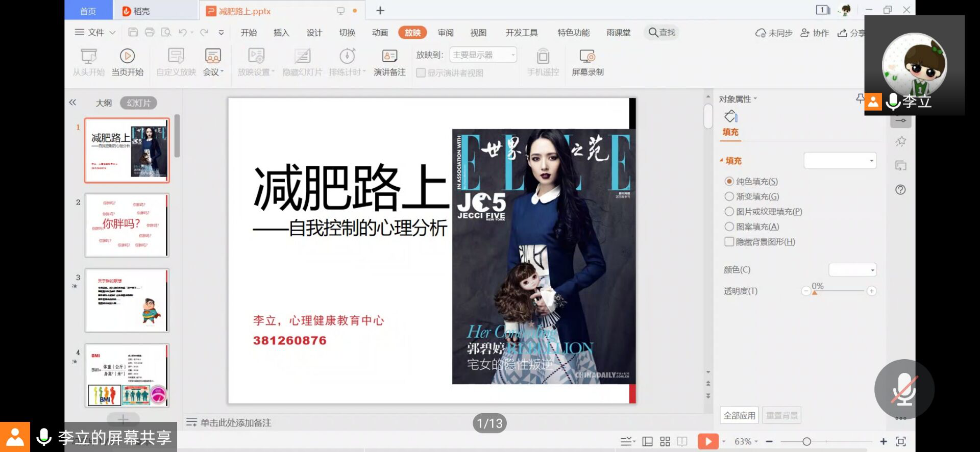
Task: Open the 文件 file menu dropdown
Action: coord(95,32)
